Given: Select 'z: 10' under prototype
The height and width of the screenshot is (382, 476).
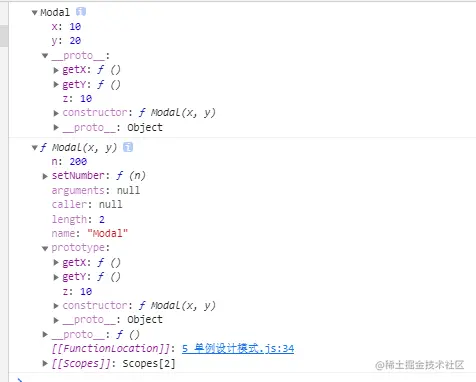Looking at the screenshot, I should [x=77, y=291].
